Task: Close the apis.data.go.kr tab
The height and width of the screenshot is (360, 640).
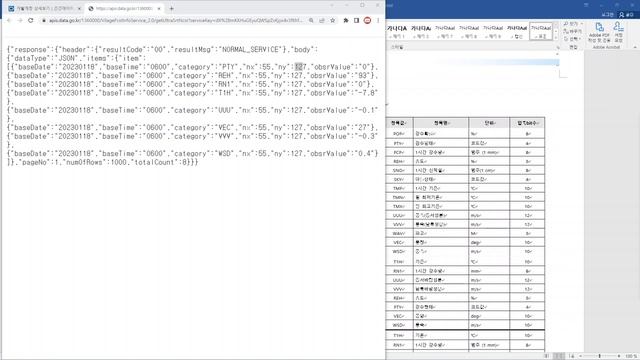Action: [x=159, y=8]
